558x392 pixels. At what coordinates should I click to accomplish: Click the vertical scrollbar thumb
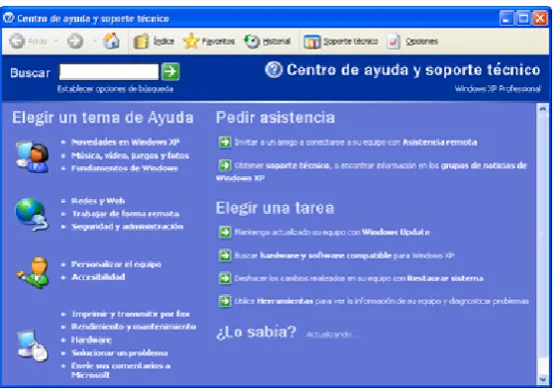(543, 235)
